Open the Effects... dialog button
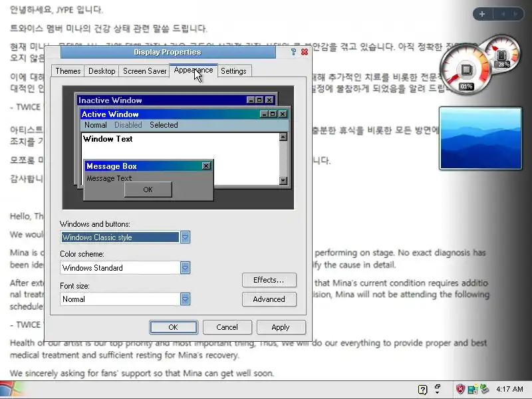 [269, 280]
